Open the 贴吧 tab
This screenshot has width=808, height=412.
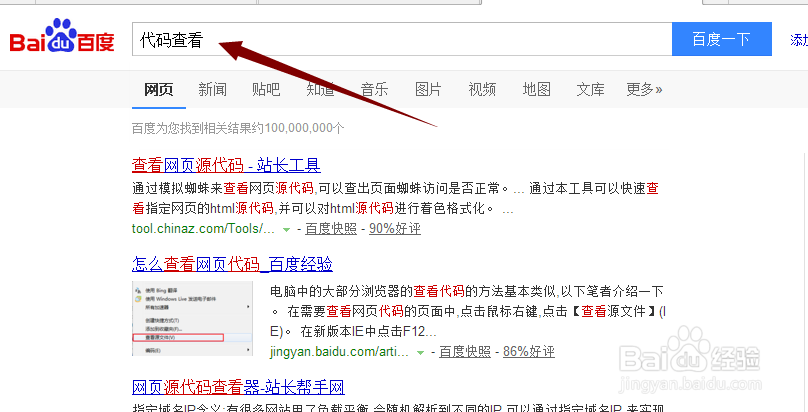tap(266, 90)
